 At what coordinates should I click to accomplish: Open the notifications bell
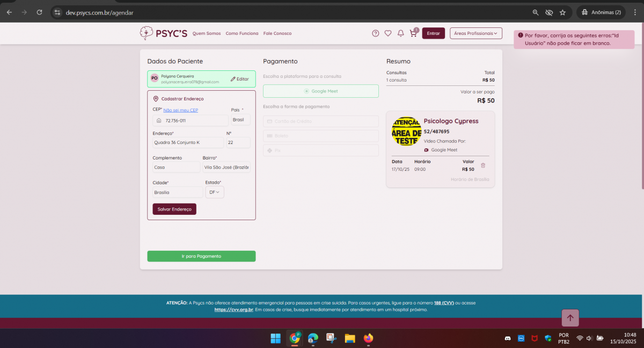[400, 33]
